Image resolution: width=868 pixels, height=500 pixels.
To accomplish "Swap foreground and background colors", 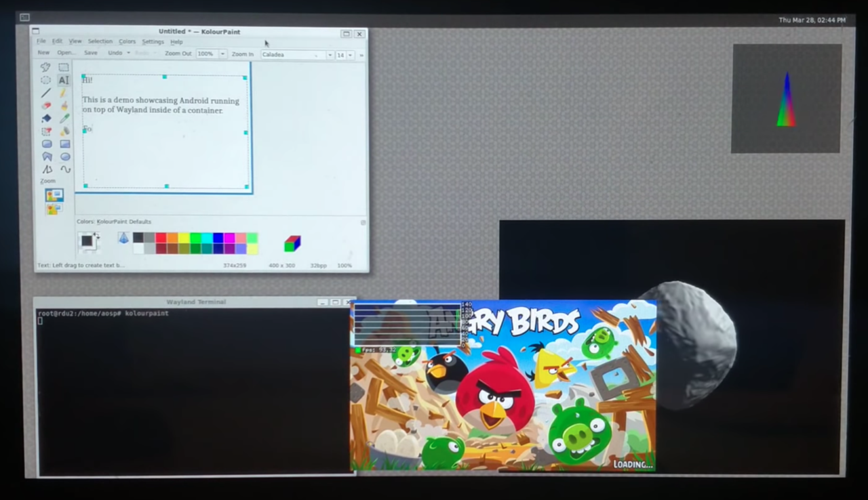I will [97, 235].
